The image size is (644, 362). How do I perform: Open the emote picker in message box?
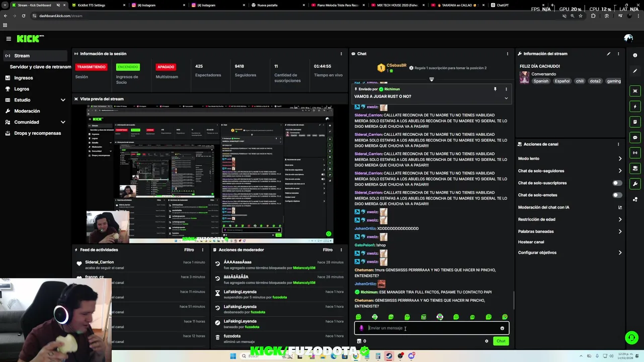point(502,328)
